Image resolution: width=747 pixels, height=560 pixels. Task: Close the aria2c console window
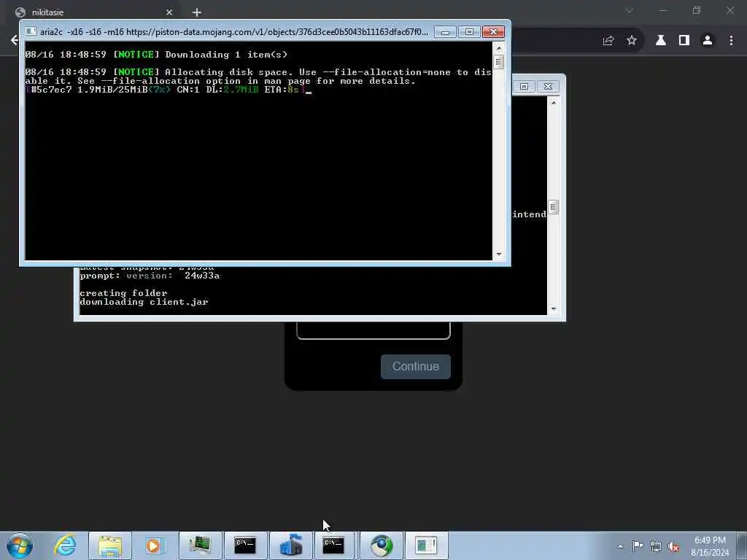(494, 32)
